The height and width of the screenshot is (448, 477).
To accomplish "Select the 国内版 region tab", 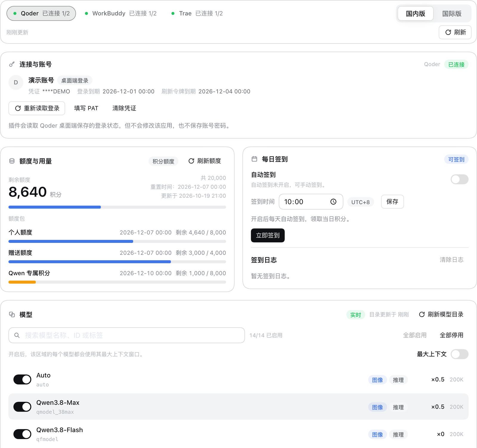I will pos(416,13).
